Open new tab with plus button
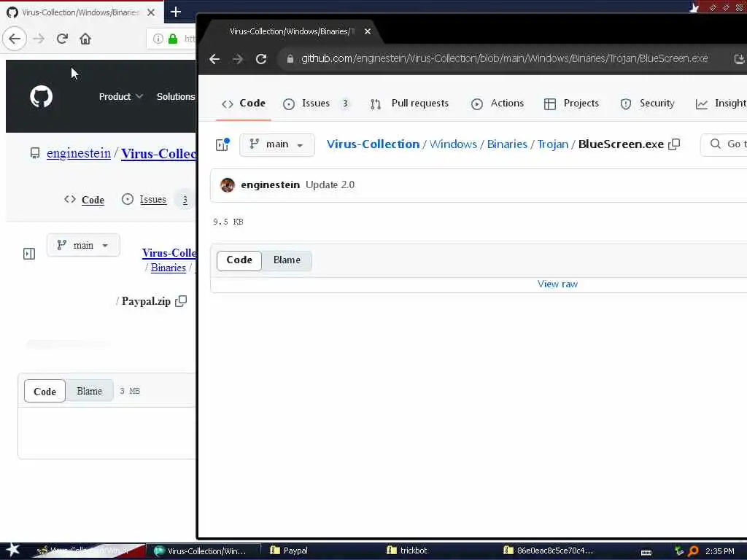747x560 pixels. tap(176, 12)
